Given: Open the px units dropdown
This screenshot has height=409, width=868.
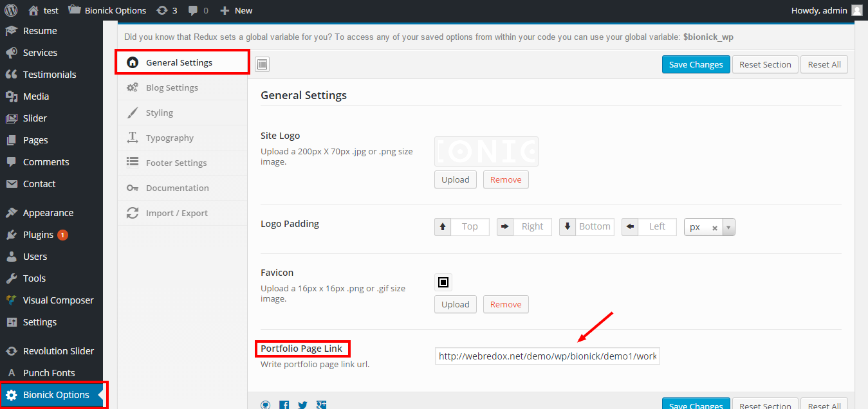Looking at the screenshot, I should click(728, 227).
